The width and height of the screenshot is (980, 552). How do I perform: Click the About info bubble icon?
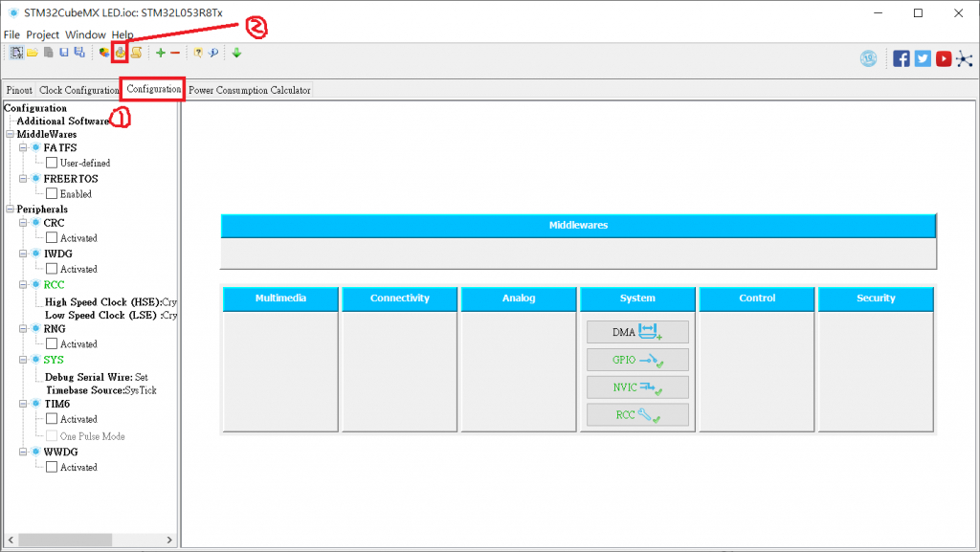click(x=213, y=53)
